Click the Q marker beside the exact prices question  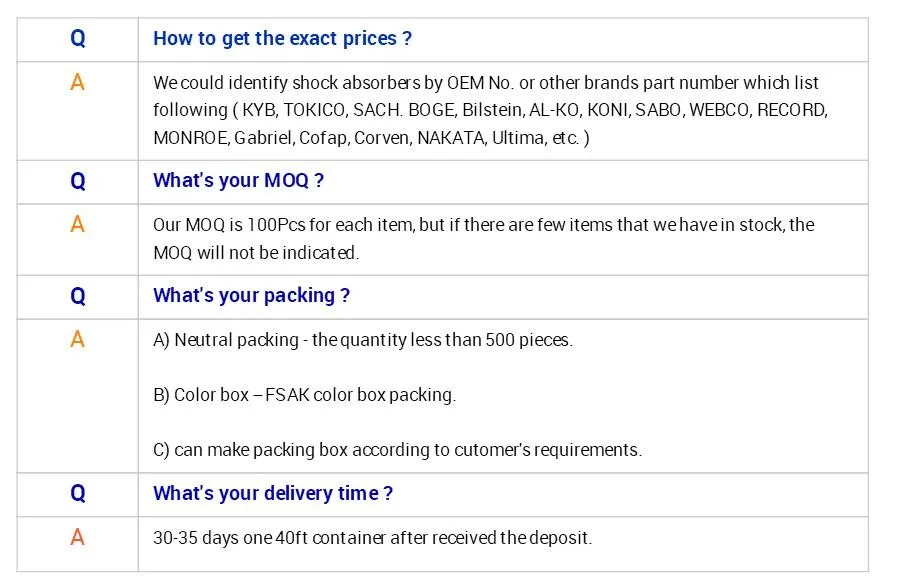78,39
